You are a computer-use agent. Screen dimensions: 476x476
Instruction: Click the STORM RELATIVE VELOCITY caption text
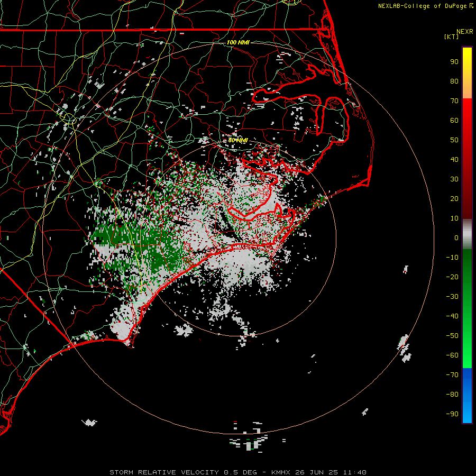pyautogui.click(x=164, y=472)
